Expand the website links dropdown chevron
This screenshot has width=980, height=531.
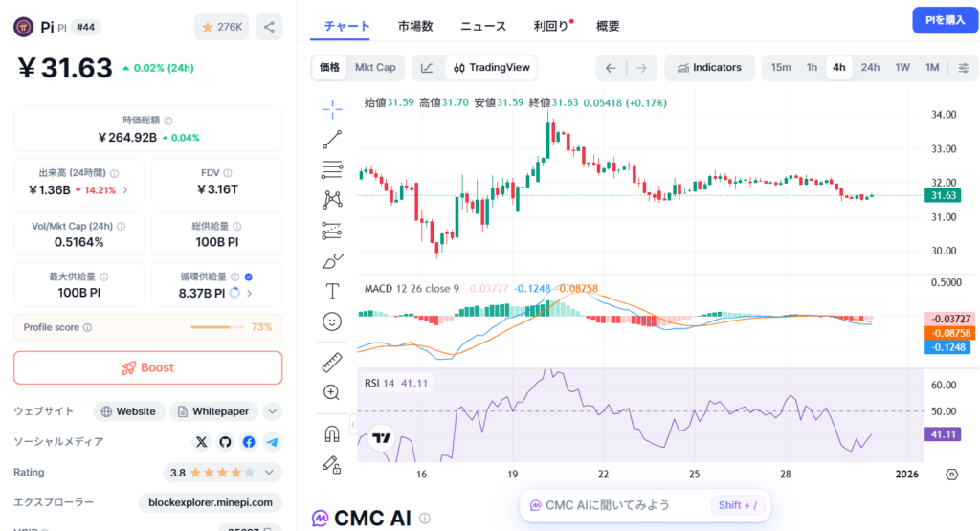[273, 411]
